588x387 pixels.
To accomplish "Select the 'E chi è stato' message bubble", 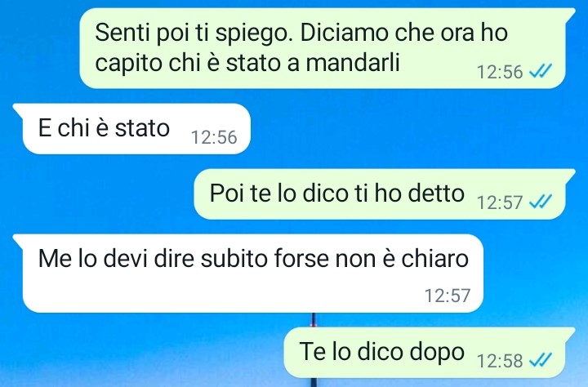I will coord(131,129).
